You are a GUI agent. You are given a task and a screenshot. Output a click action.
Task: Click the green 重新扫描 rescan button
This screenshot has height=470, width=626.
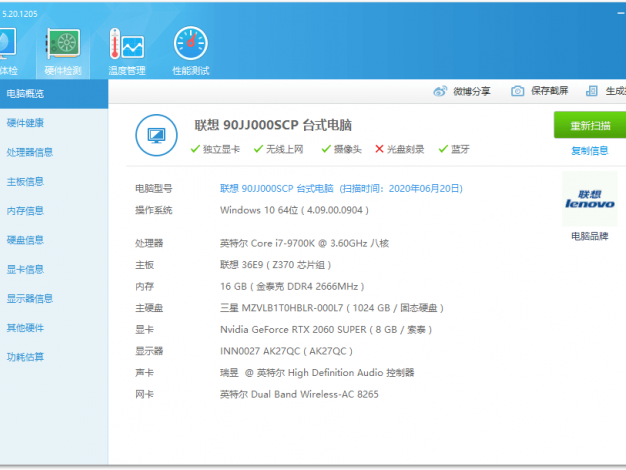pyautogui.click(x=590, y=125)
